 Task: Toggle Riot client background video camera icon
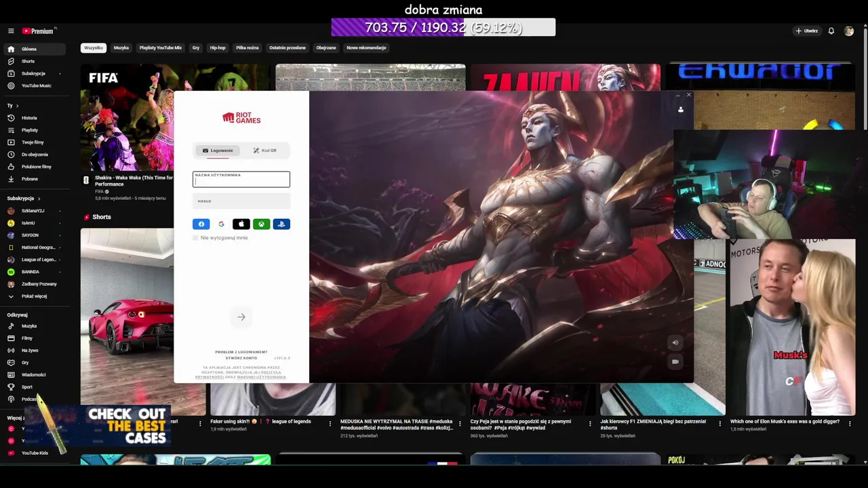tap(675, 362)
